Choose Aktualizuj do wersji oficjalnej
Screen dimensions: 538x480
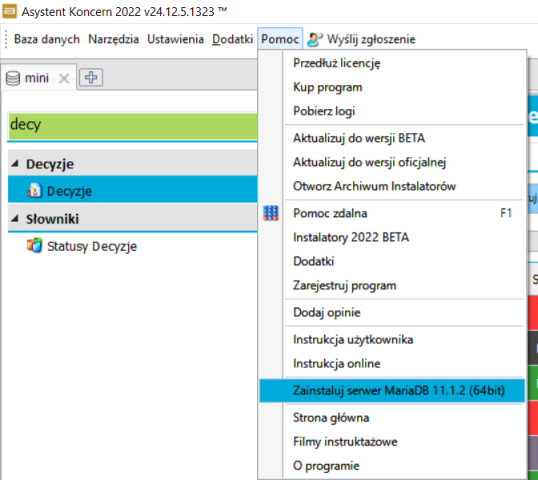[x=392, y=162]
